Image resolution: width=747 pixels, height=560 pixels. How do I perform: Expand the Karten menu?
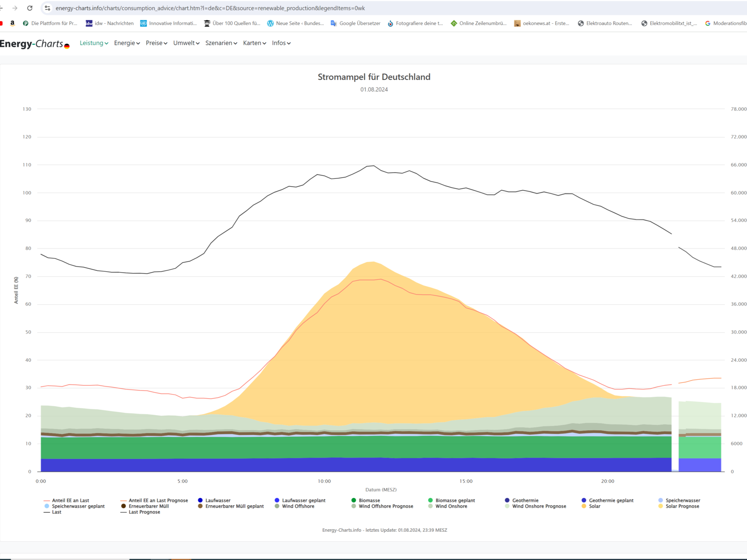pyautogui.click(x=254, y=43)
